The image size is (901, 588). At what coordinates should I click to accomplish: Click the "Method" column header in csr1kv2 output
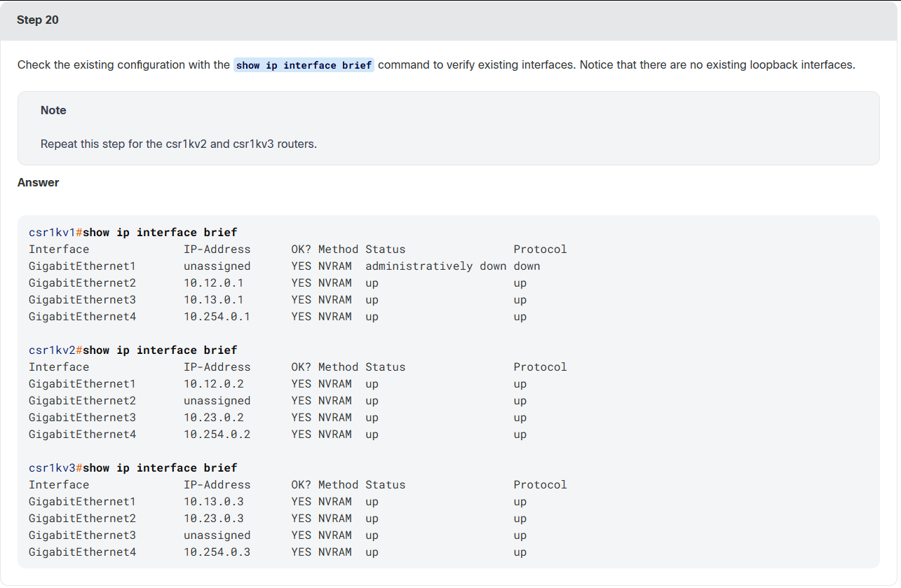[339, 367]
